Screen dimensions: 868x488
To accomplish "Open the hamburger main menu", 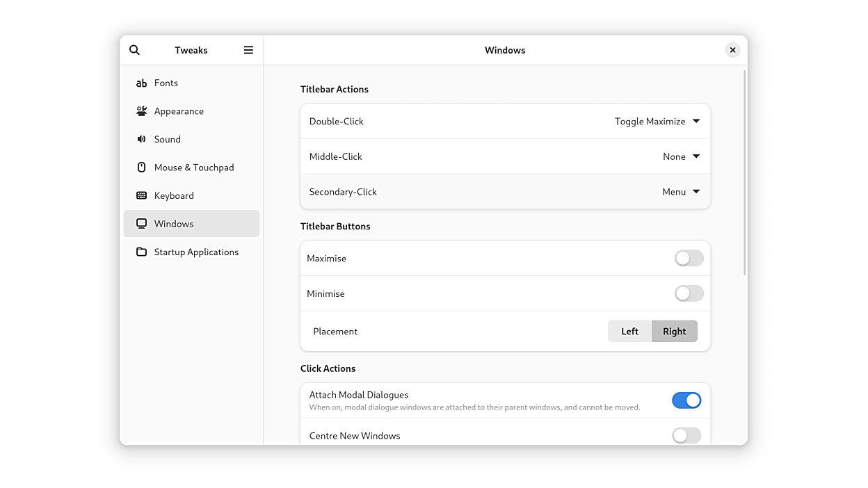I will click(248, 50).
